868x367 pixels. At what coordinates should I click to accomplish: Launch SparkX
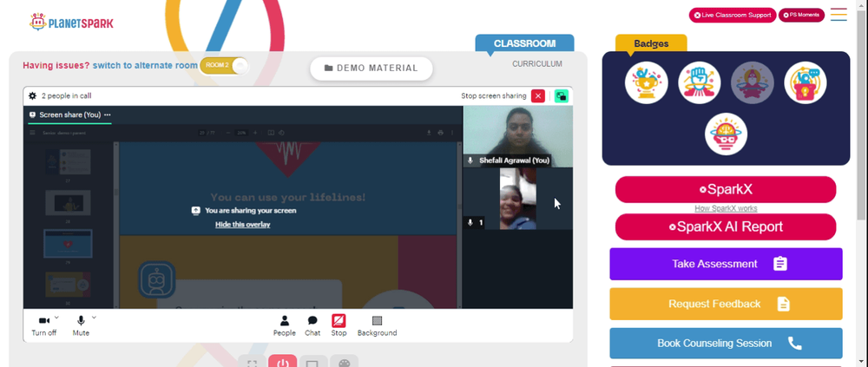point(726,189)
